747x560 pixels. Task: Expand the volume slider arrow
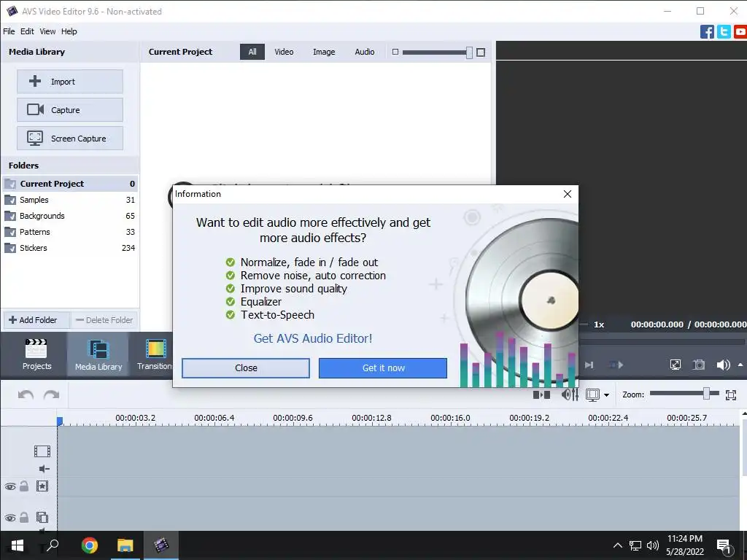click(x=740, y=365)
